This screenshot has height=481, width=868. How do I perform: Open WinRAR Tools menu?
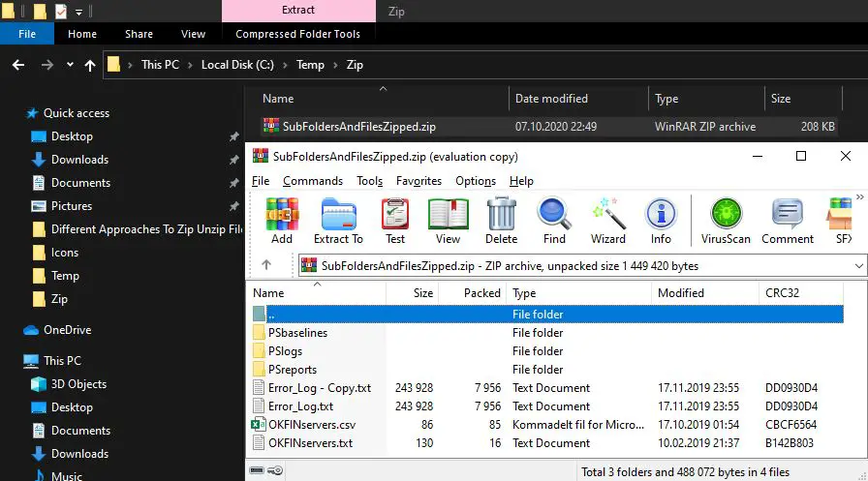tap(370, 181)
